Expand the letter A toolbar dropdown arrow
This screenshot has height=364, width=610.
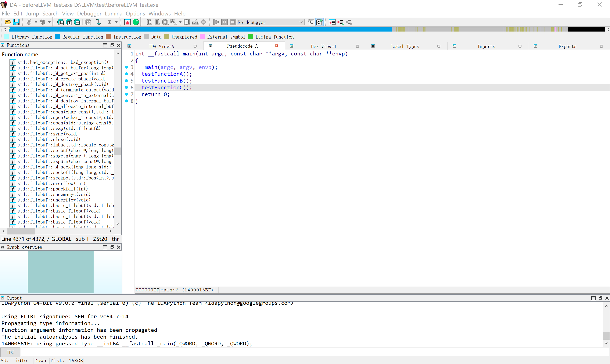point(116,22)
